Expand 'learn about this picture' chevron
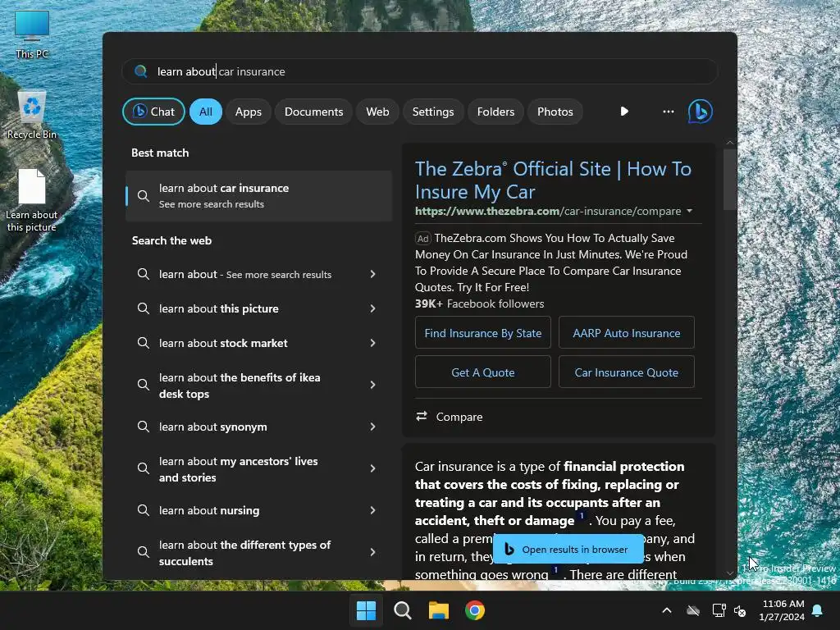 [x=373, y=308]
